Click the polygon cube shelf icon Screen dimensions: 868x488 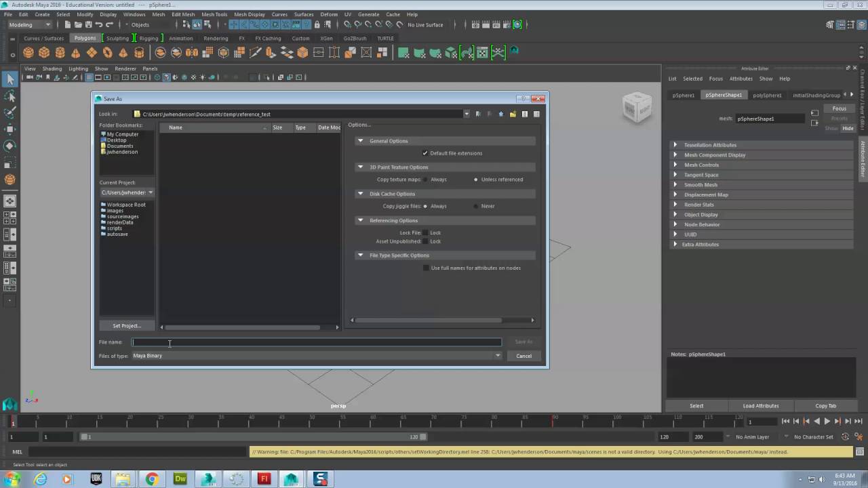tap(44, 52)
